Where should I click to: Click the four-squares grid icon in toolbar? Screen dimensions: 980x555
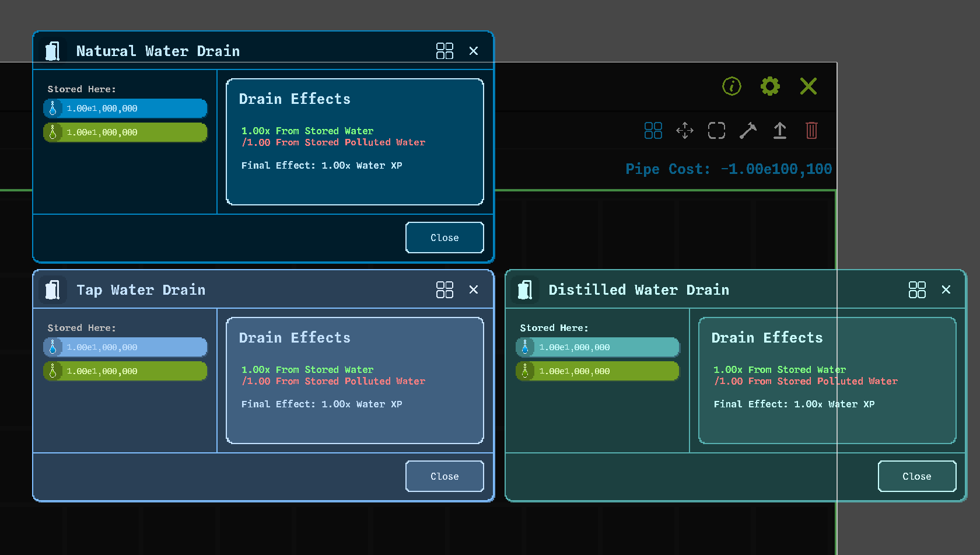(653, 130)
